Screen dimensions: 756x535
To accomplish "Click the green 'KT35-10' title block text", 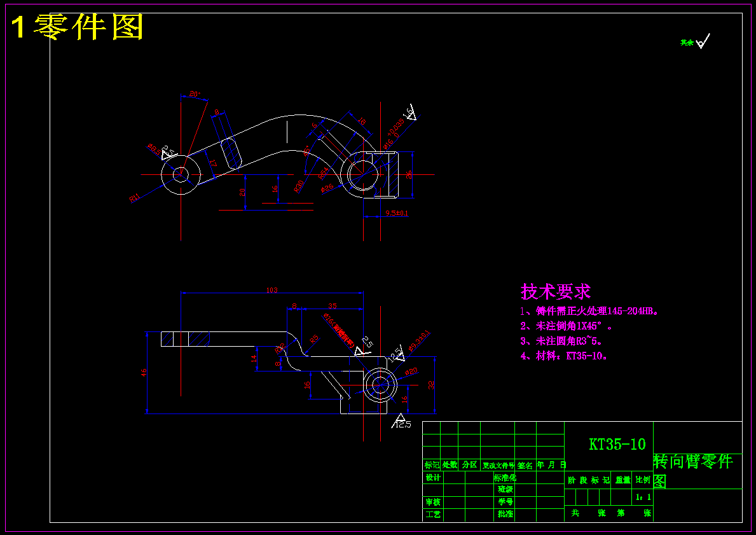I will click(617, 444).
